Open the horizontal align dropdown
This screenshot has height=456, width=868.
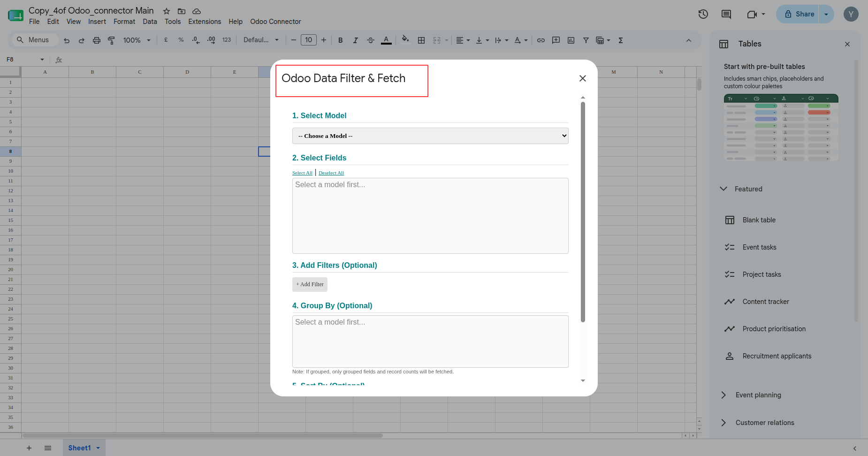[463, 40]
